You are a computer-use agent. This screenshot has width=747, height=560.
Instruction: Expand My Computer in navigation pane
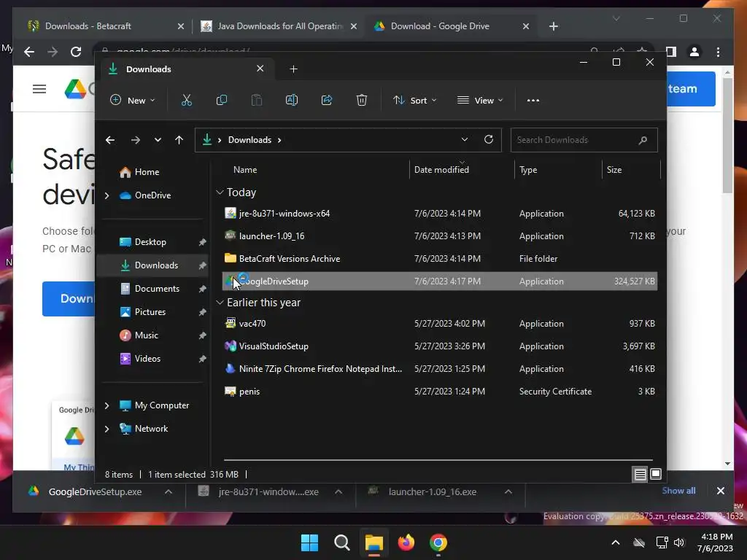107,405
